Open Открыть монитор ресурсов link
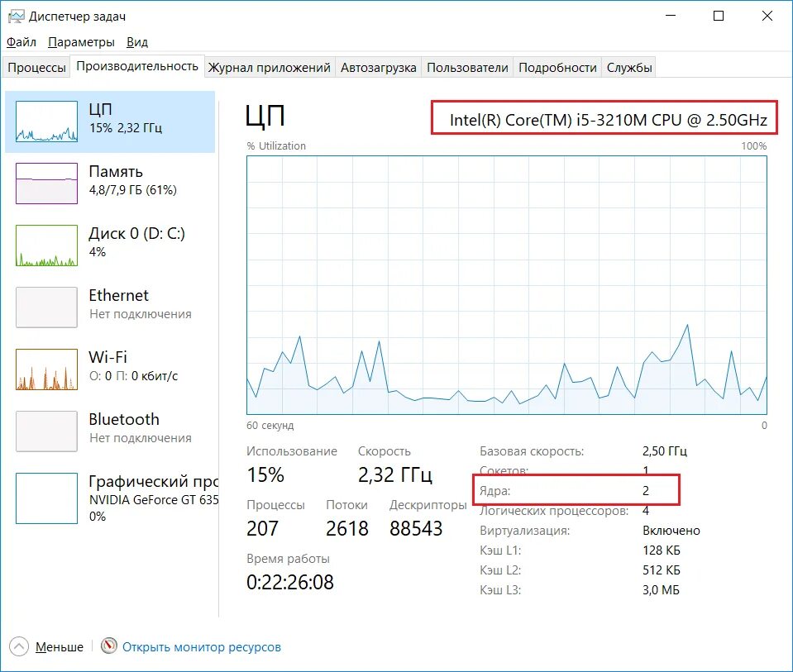793x672 pixels. (x=201, y=646)
